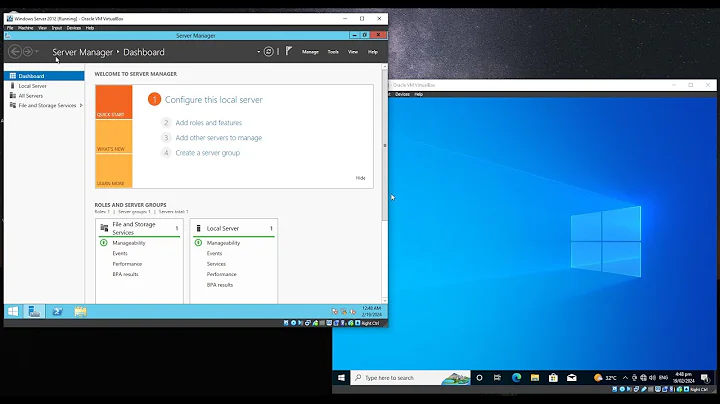Image resolution: width=720 pixels, height=404 pixels.
Task: Select the LEARN MORE tile
Action: point(114,171)
